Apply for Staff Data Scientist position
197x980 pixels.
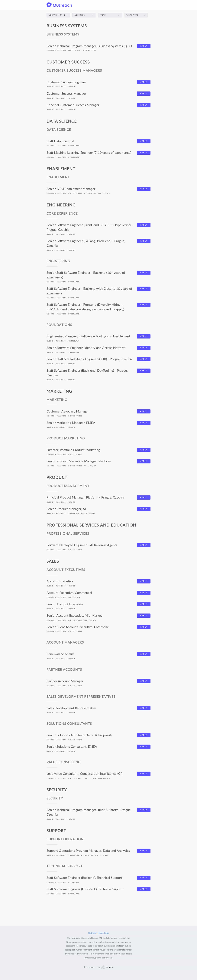[x=143, y=141]
